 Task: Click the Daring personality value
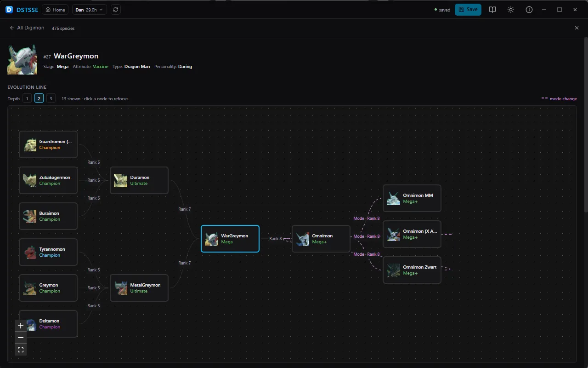click(185, 67)
